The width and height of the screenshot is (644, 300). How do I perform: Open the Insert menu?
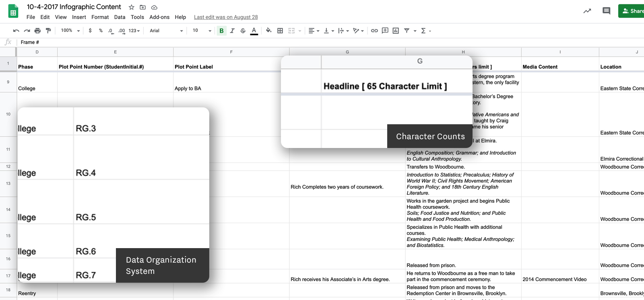tap(79, 17)
